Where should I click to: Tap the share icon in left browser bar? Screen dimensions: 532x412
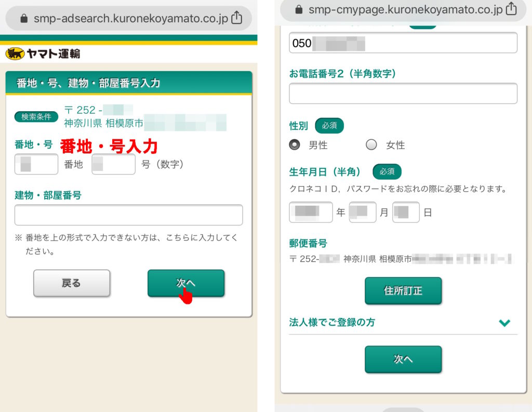(237, 18)
